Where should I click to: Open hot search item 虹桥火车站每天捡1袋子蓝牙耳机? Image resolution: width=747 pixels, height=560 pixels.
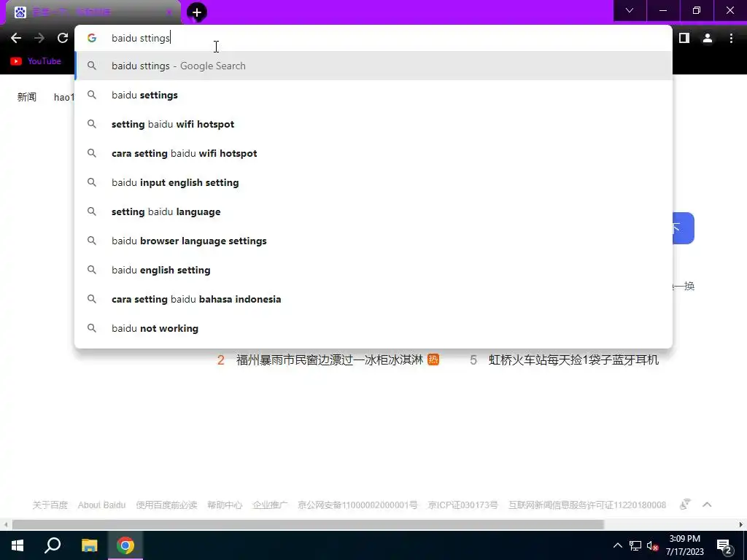tap(573, 360)
